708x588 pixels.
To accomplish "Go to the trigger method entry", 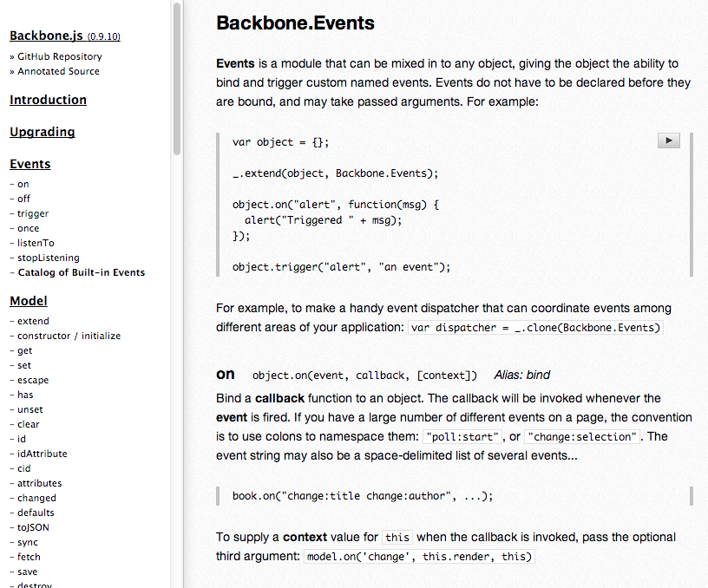I will tap(33, 213).
